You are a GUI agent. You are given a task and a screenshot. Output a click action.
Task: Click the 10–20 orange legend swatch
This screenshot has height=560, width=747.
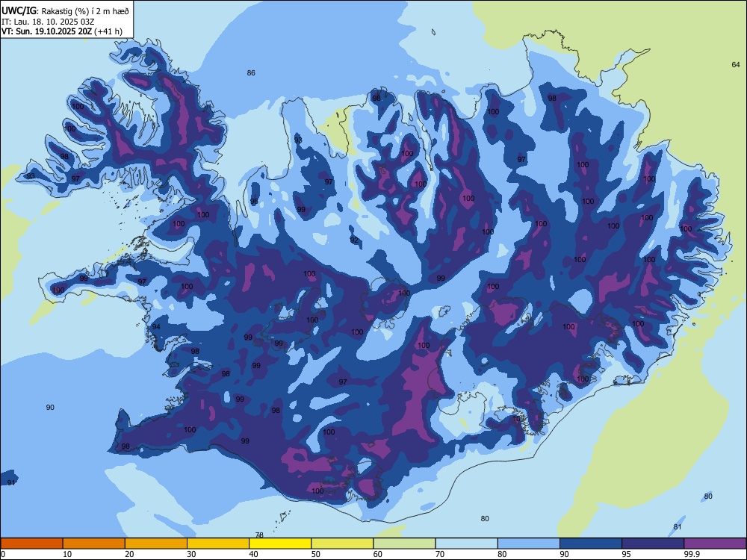click(94, 544)
